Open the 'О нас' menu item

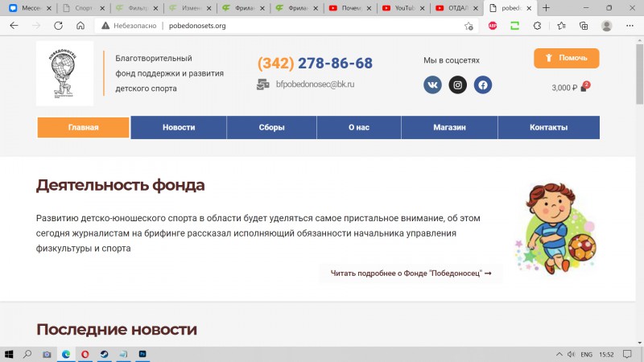tap(359, 127)
